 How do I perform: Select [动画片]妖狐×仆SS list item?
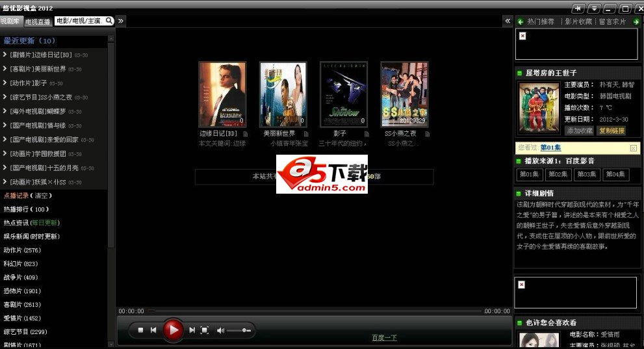[53, 182]
